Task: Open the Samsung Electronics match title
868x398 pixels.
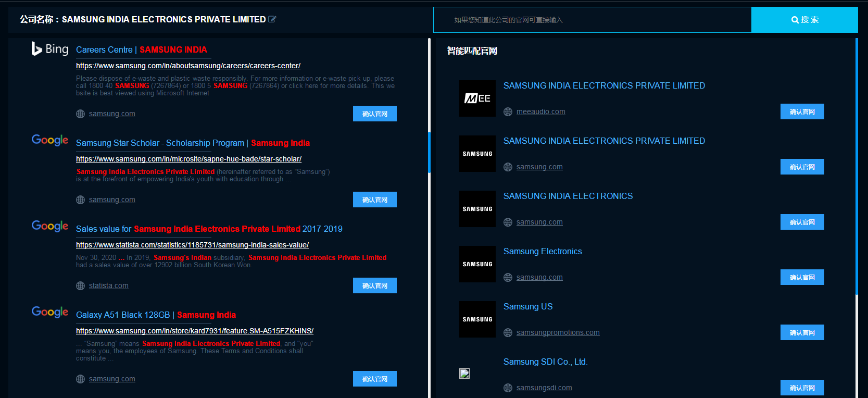Action: 543,251
